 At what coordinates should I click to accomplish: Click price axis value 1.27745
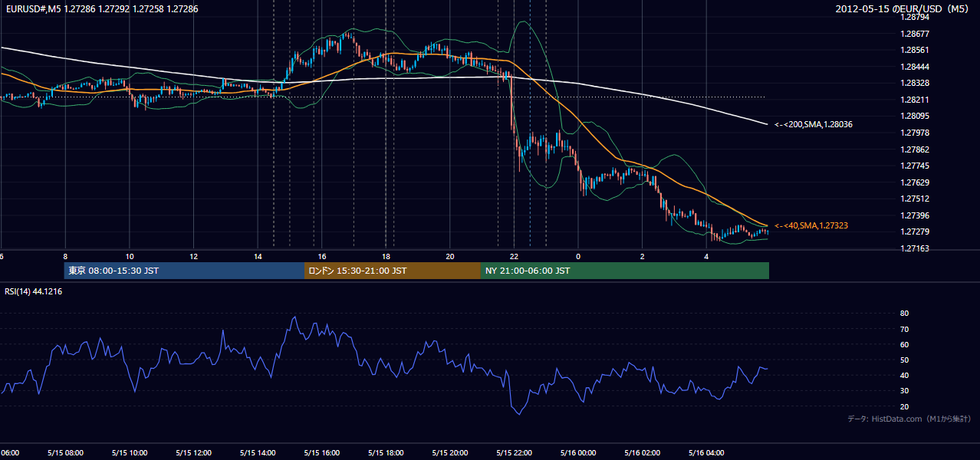click(915, 166)
